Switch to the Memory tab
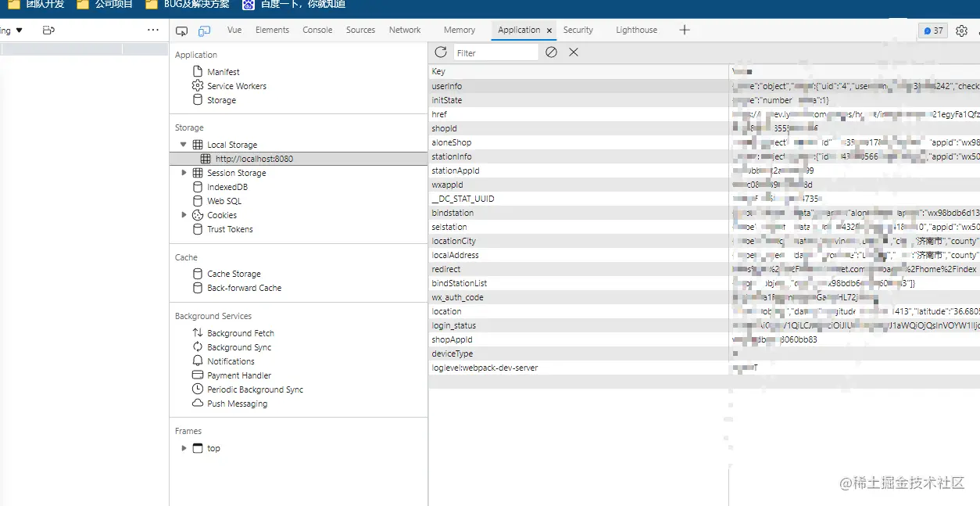980x506 pixels. pos(460,30)
